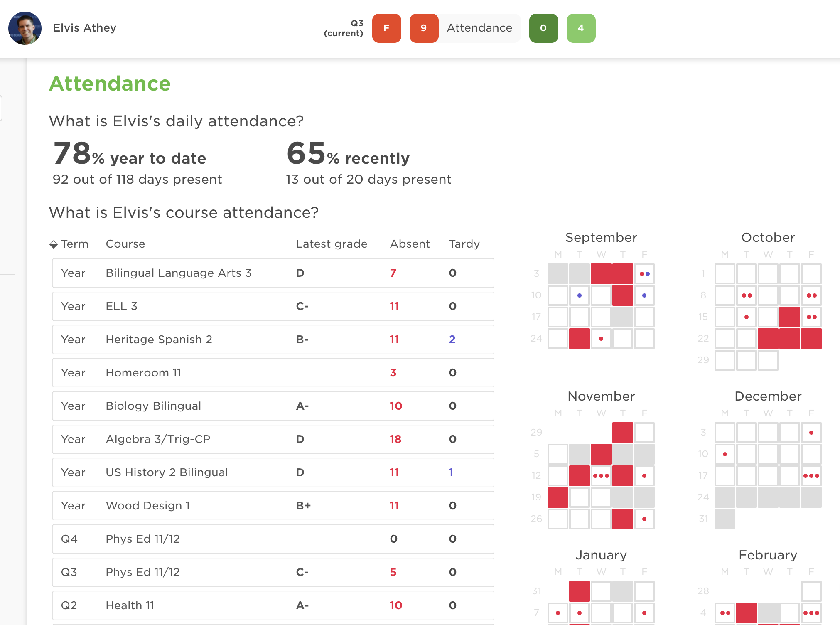Click red absent Wednesday in September's first week
Image resolution: width=840 pixels, height=625 pixels.
[x=601, y=274]
